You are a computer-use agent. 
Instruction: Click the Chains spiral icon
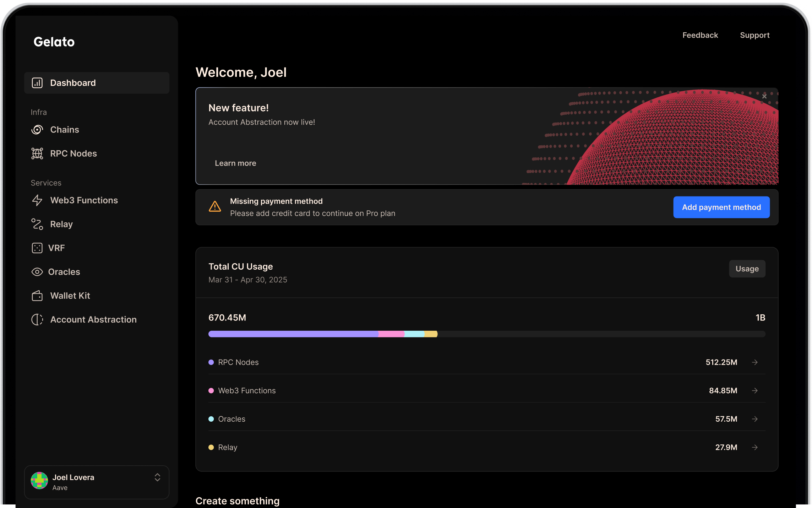point(37,130)
